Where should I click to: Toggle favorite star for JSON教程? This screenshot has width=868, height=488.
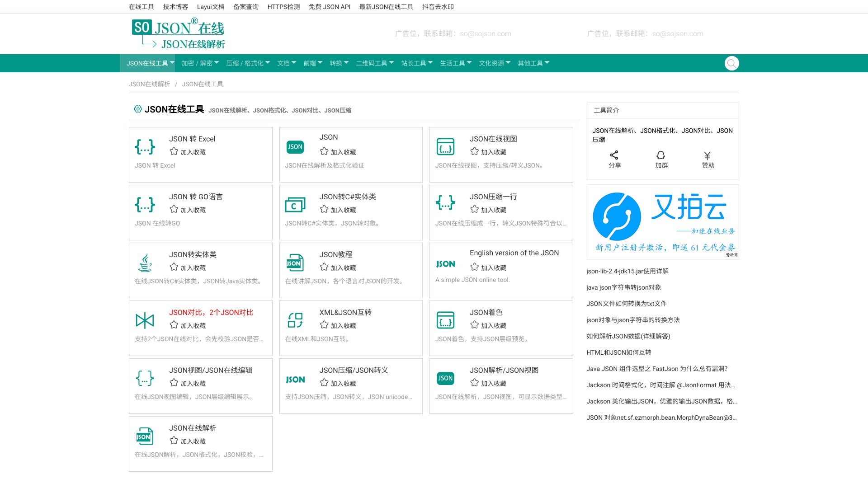[x=324, y=267]
